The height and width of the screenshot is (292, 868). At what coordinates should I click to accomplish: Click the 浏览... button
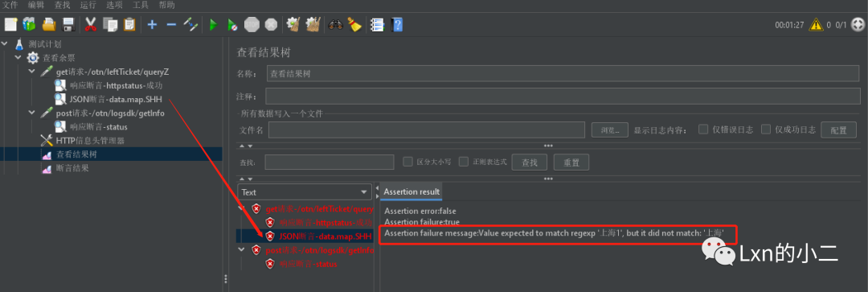[609, 130]
